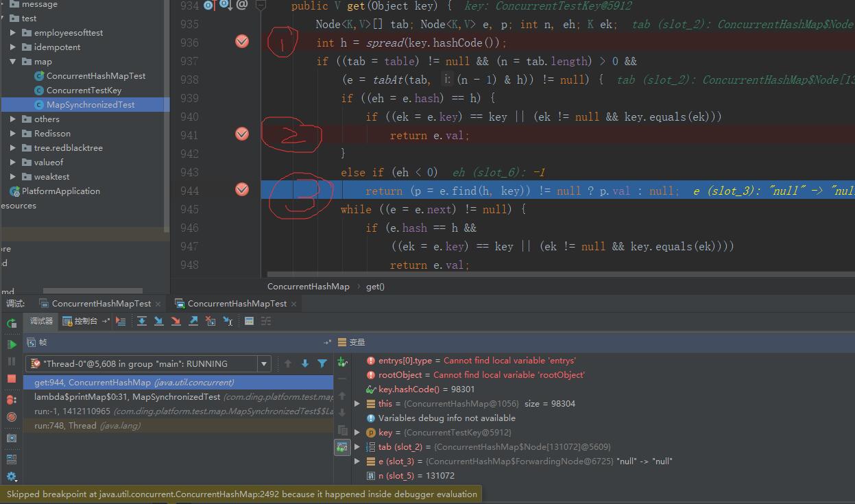This screenshot has height=504, width=855.
Task: Collapse the map package in project tree
Action: (12, 61)
